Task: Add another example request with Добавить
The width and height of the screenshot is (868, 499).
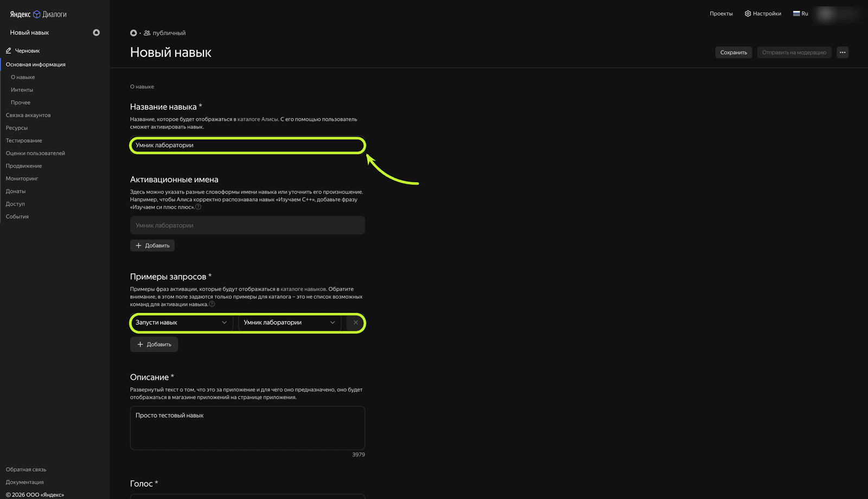Action: [x=154, y=344]
